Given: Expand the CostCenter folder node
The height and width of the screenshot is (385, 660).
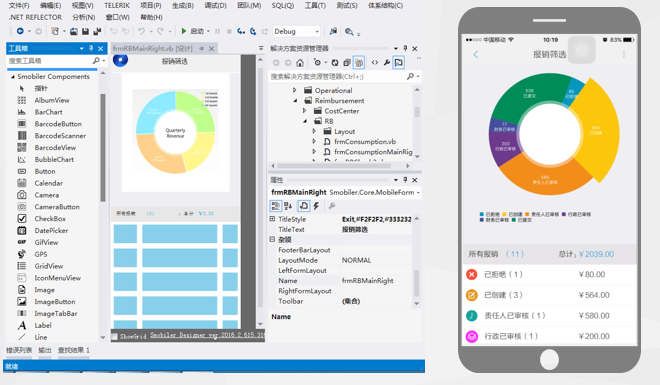Looking at the screenshot, I should (304, 111).
